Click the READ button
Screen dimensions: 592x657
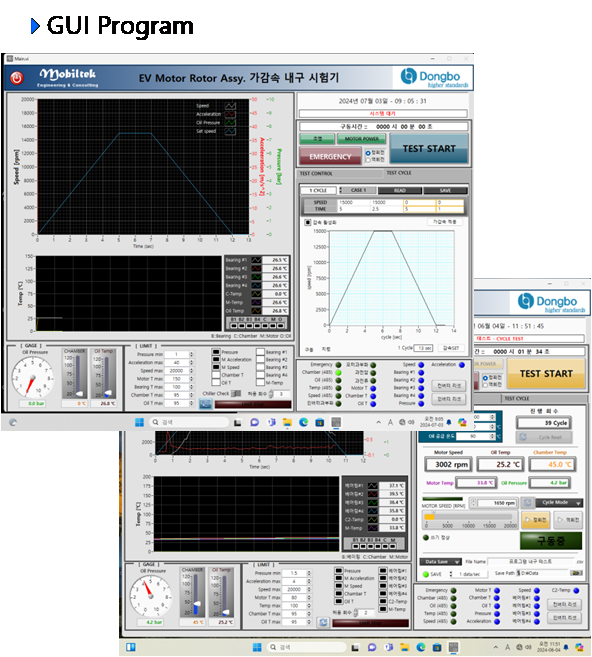pyautogui.click(x=400, y=190)
